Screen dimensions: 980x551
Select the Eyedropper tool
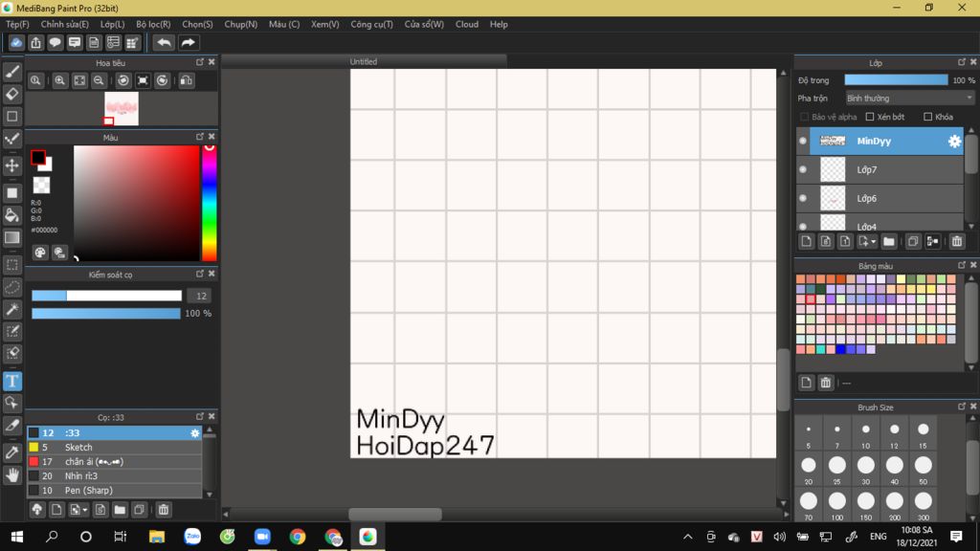12,452
